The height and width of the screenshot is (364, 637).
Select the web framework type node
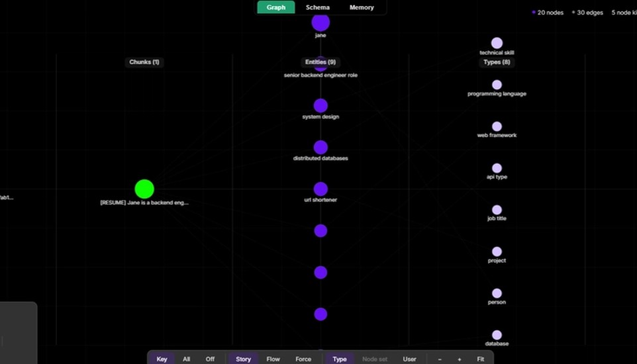point(497,126)
